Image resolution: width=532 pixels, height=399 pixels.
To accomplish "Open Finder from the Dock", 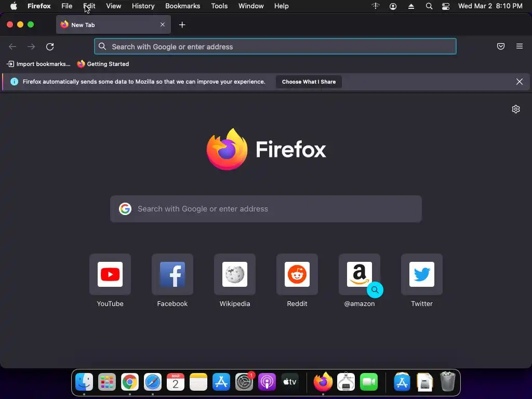I will click(x=84, y=382).
